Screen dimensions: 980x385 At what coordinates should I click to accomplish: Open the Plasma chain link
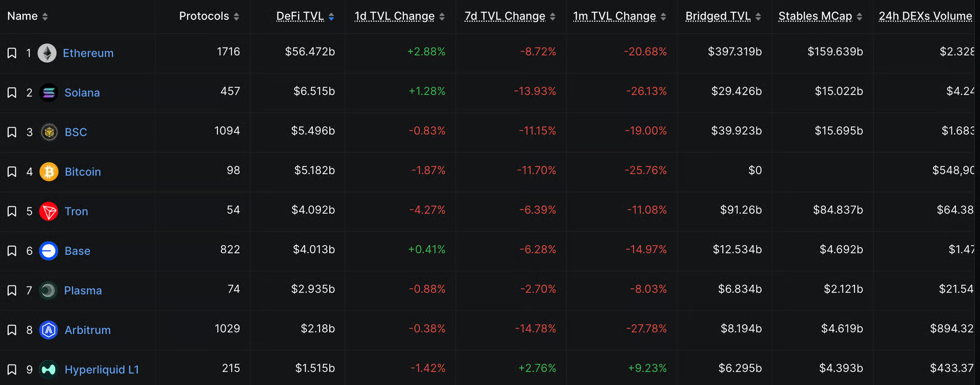coord(83,291)
